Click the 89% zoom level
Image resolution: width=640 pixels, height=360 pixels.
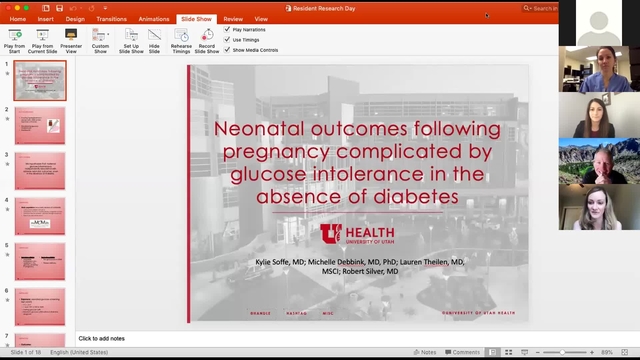coord(607,352)
